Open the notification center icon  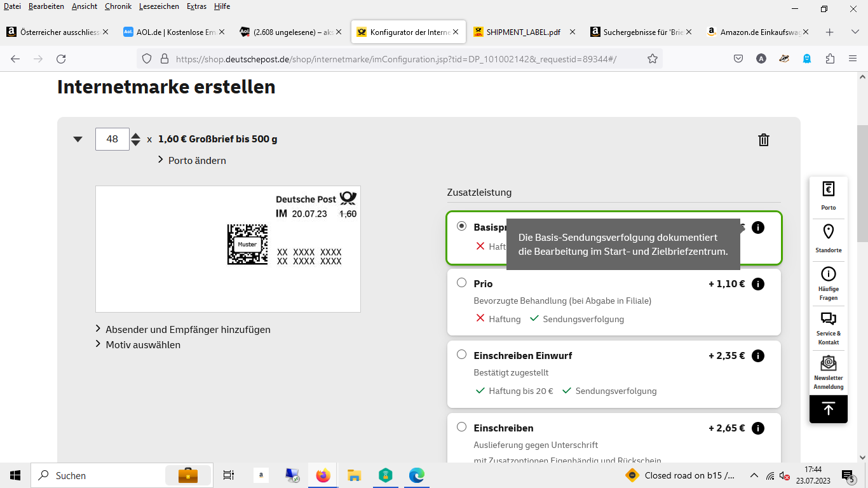(848, 475)
